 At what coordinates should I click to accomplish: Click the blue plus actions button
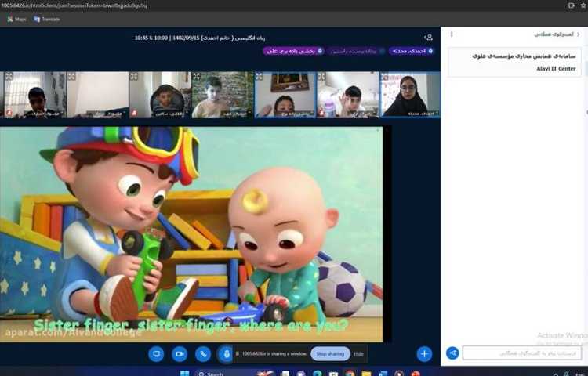pyautogui.click(x=424, y=354)
